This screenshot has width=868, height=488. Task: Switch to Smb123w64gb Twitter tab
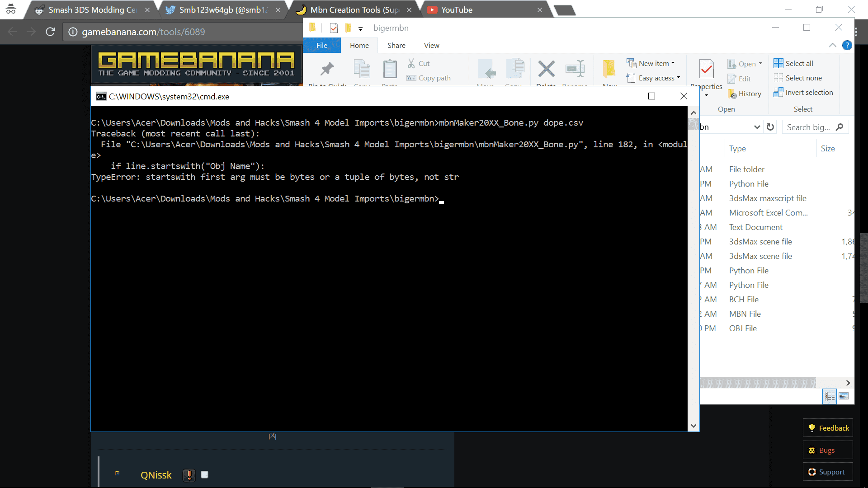pyautogui.click(x=223, y=10)
